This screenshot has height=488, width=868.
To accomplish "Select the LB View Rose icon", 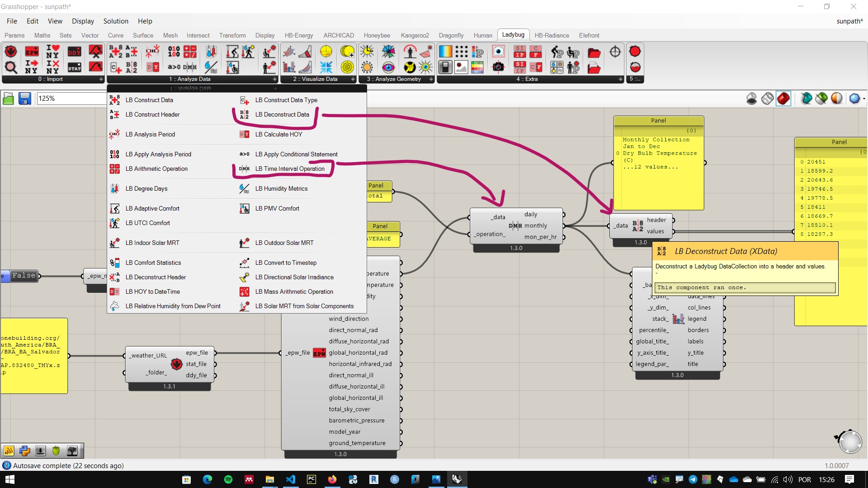I will (388, 52).
